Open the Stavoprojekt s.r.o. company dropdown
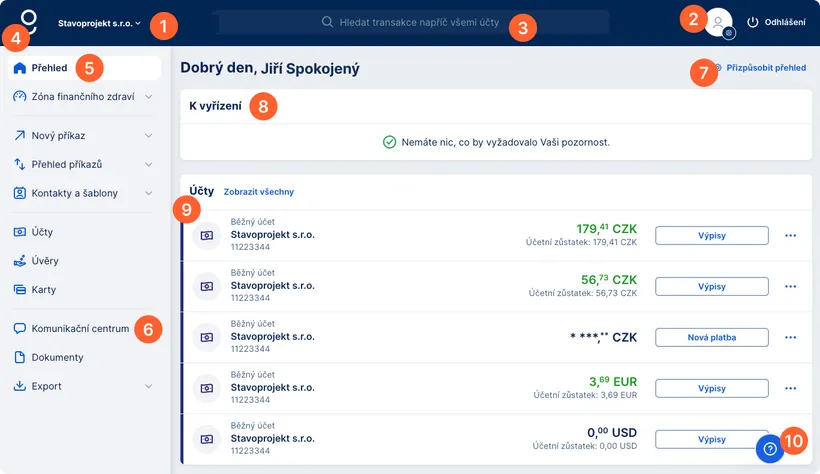 (x=100, y=22)
